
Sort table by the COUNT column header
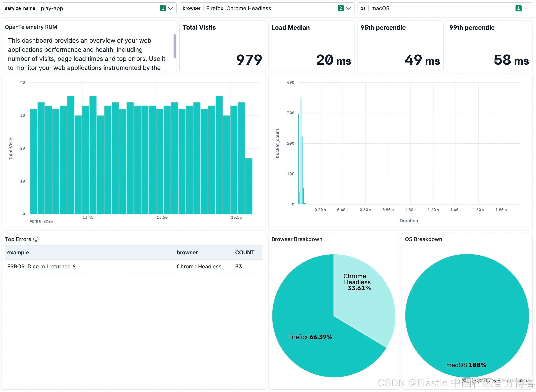pos(245,252)
